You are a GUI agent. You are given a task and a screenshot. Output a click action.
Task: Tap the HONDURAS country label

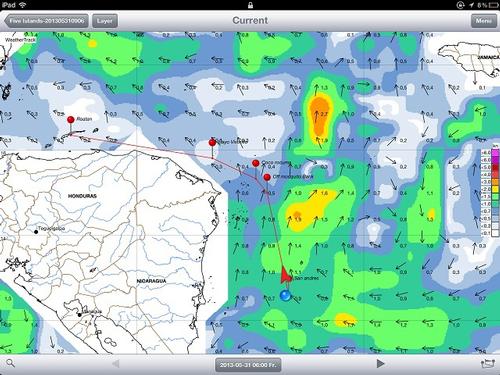[x=82, y=196]
